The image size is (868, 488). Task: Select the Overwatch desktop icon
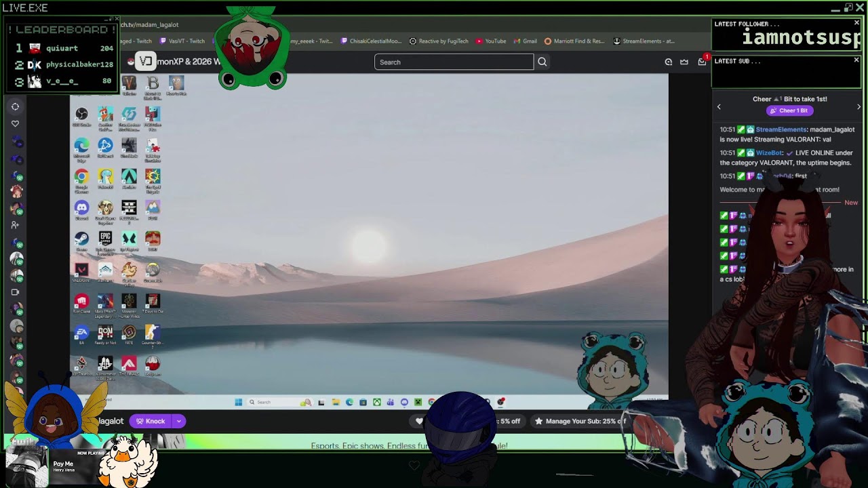coord(153,272)
